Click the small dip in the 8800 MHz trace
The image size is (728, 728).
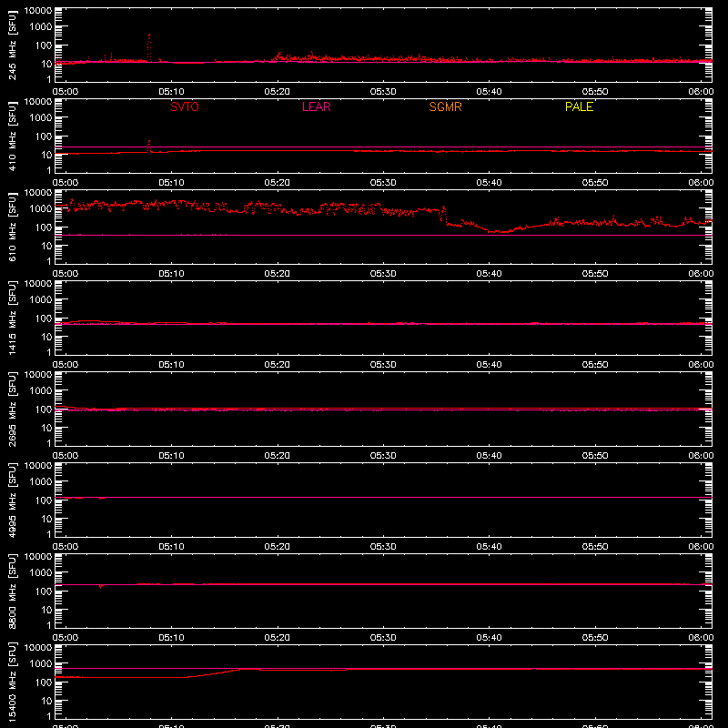(101, 586)
